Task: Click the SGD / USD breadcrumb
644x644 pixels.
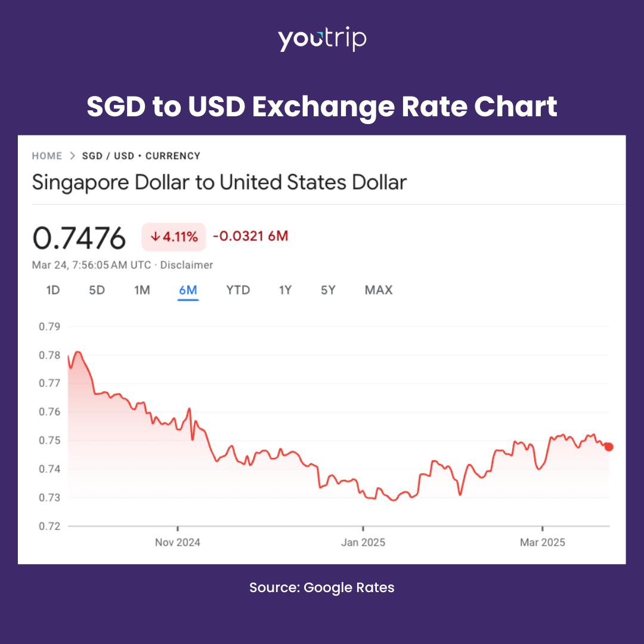Action: (x=108, y=156)
